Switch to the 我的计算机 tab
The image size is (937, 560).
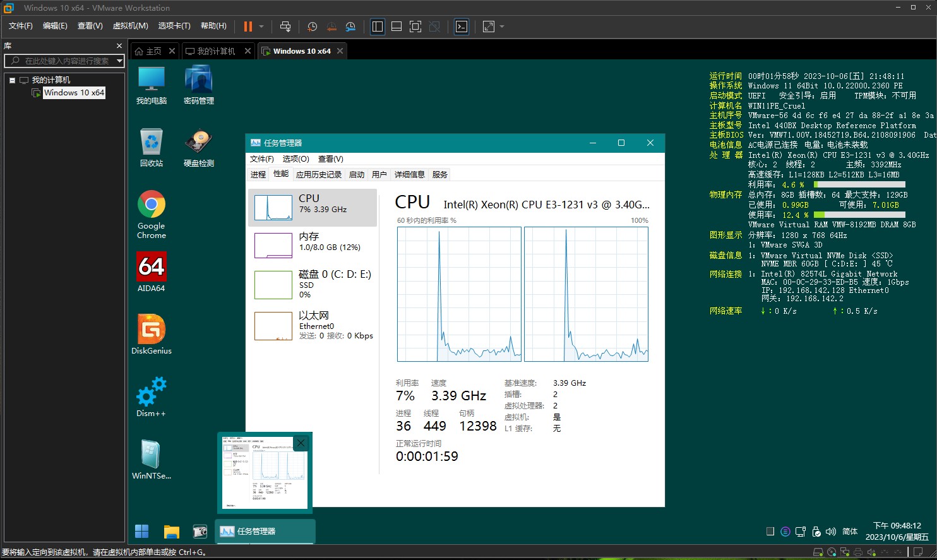pyautogui.click(x=217, y=51)
